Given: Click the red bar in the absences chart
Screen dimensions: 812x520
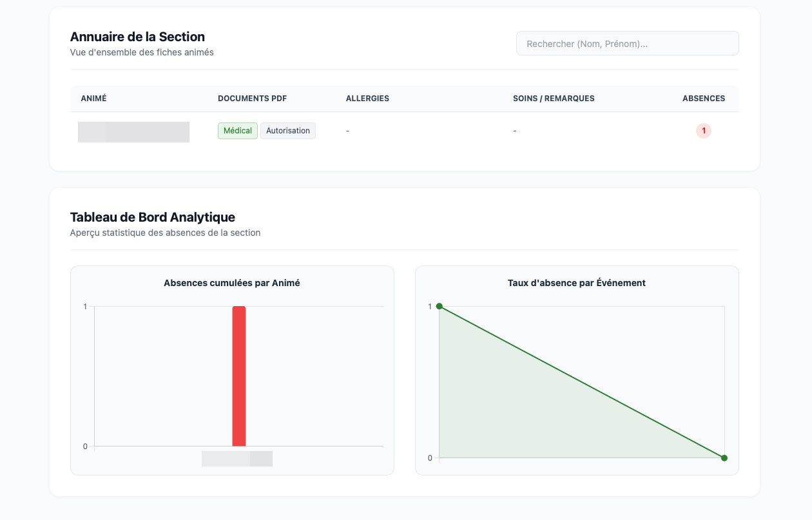Looking at the screenshot, I should 239,376.
